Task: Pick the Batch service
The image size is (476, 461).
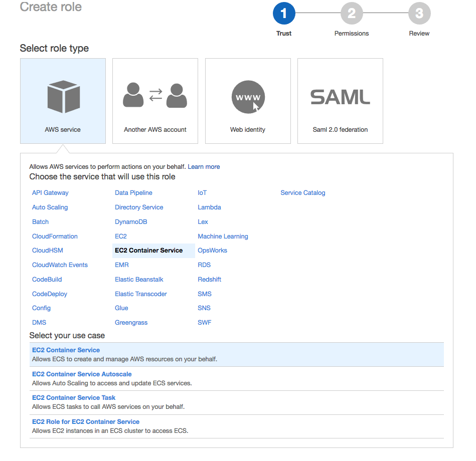Action: [x=40, y=222]
